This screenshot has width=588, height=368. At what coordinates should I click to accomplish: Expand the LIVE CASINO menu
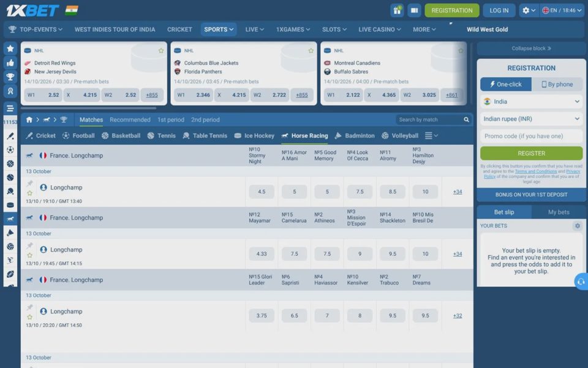(380, 29)
